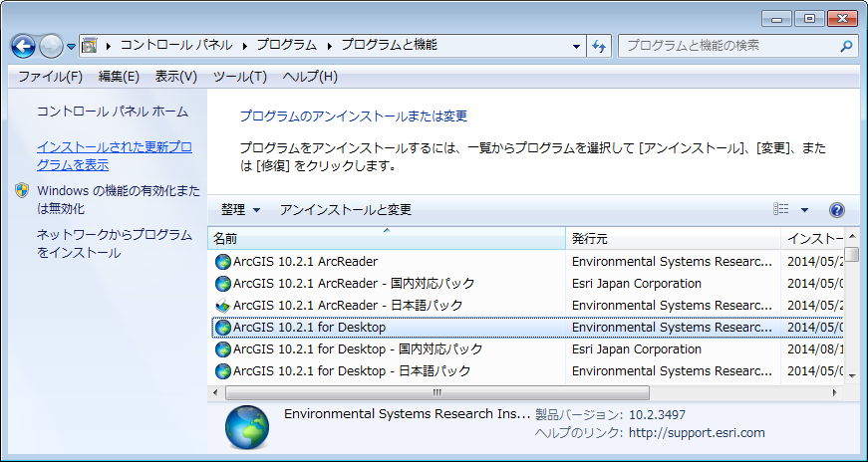Click product version 10.2.3497 value
The image size is (868, 462).
pyautogui.click(x=657, y=414)
